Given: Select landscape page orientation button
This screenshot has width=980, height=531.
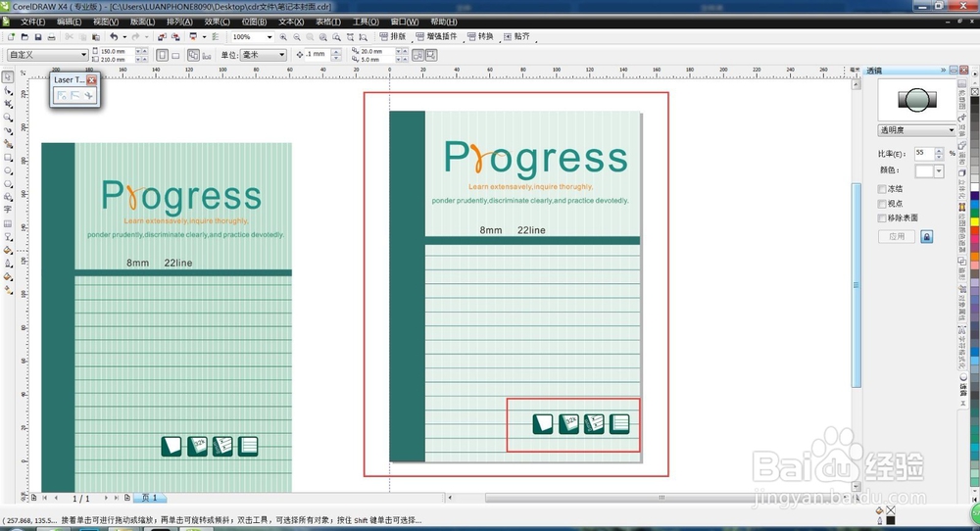Looking at the screenshot, I should [175, 55].
